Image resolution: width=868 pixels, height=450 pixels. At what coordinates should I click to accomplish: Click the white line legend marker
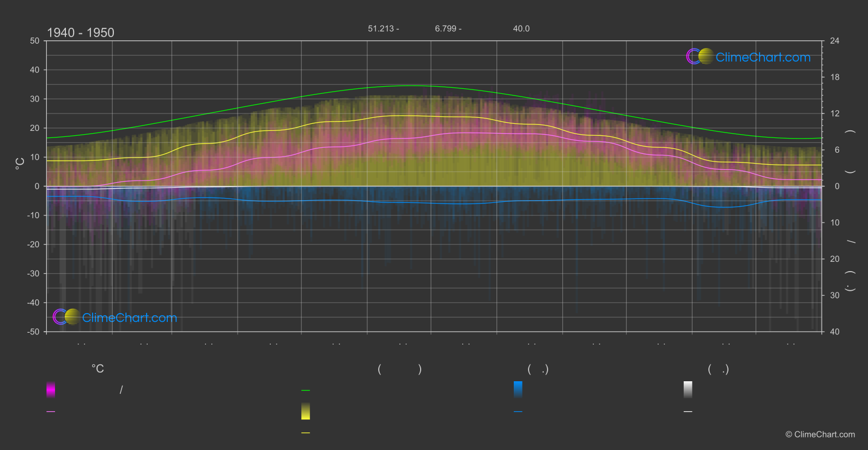click(688, 412)
